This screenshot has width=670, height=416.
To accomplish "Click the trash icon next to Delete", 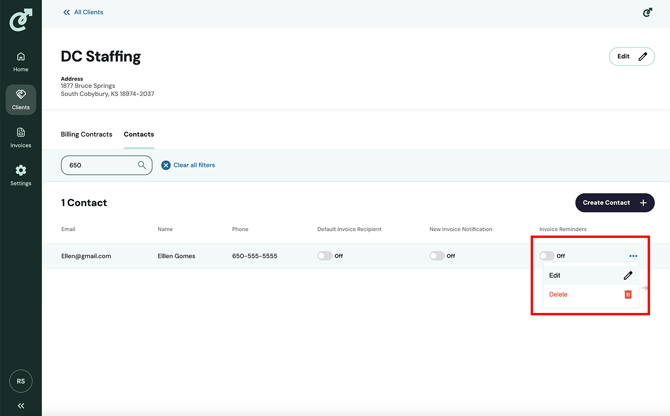I will (x=628, y=294).
